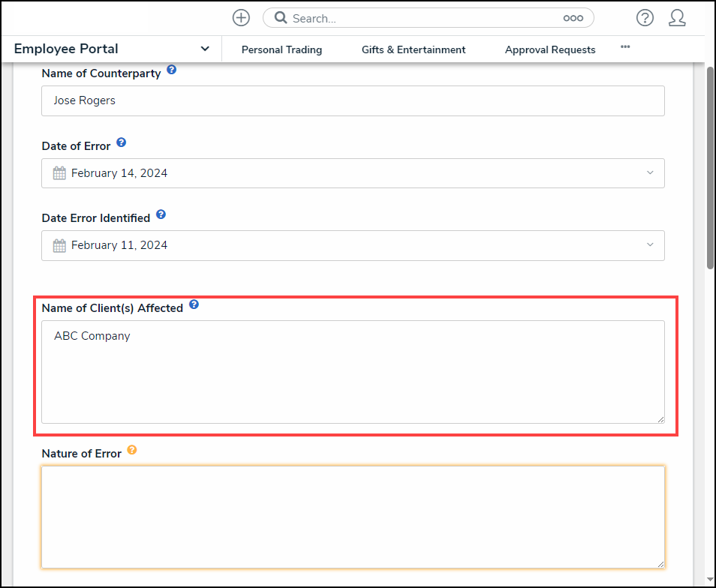Go to the Personal Trading tab
Viewport: 716px width, 588px height.
click(281, 49)
